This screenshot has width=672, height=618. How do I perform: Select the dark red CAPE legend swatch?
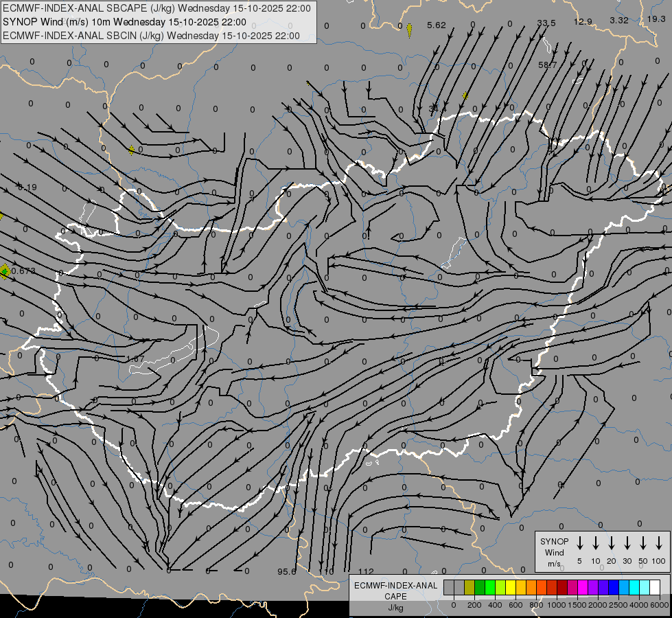tap(562, 587)
